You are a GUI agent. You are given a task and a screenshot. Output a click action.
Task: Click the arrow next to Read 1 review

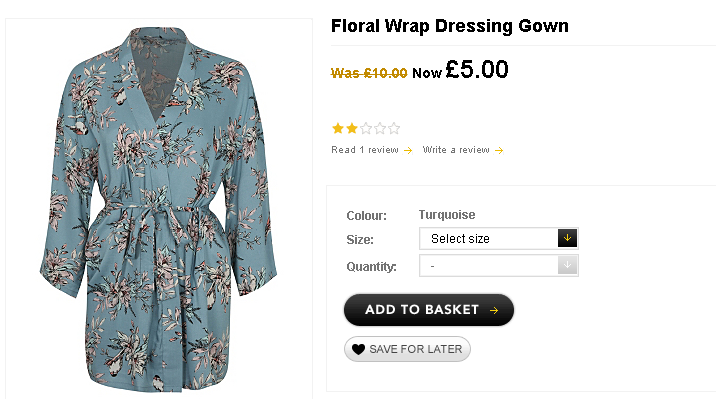pyautogui.click(x=408, y=150)
